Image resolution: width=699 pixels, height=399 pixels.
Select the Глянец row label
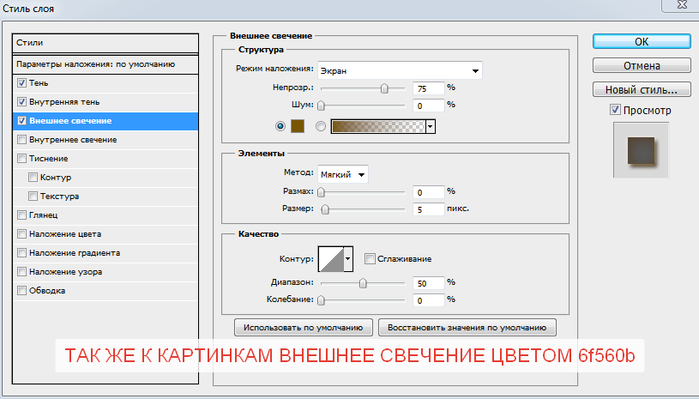tap(44, 215)
